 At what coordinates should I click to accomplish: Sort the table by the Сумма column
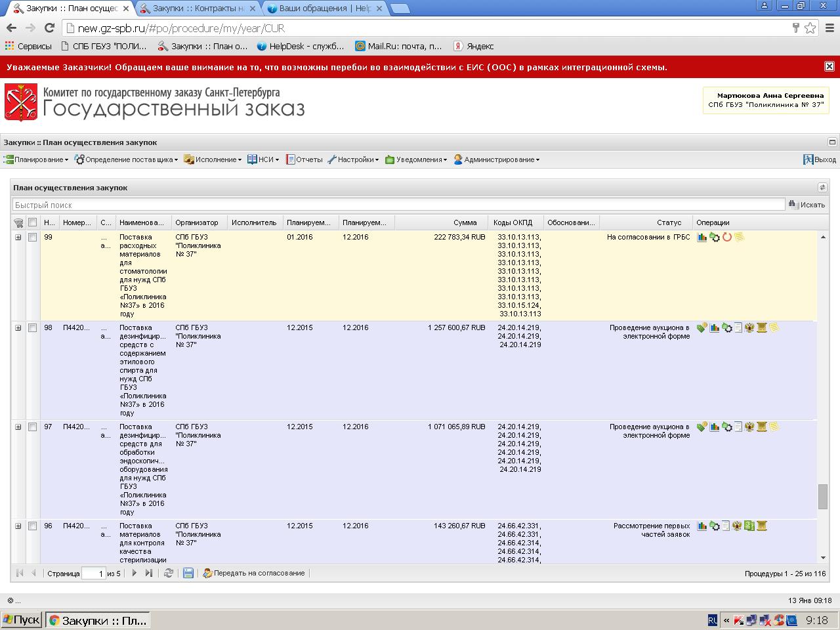point(441,222)
